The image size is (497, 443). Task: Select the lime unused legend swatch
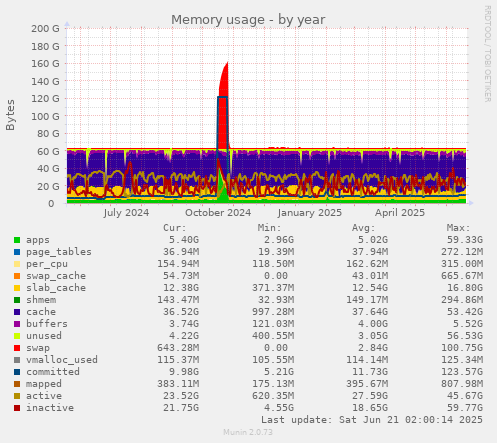17,336
